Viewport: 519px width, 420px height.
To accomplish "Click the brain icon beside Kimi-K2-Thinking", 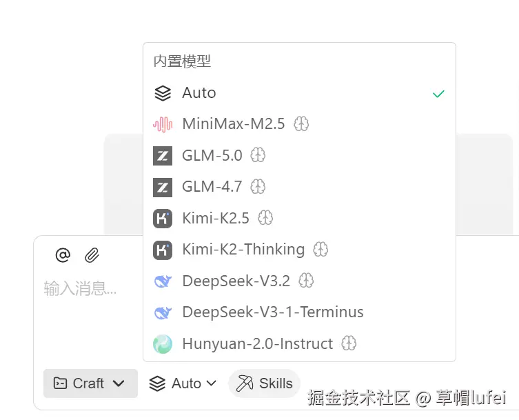I will pos(320,249).
